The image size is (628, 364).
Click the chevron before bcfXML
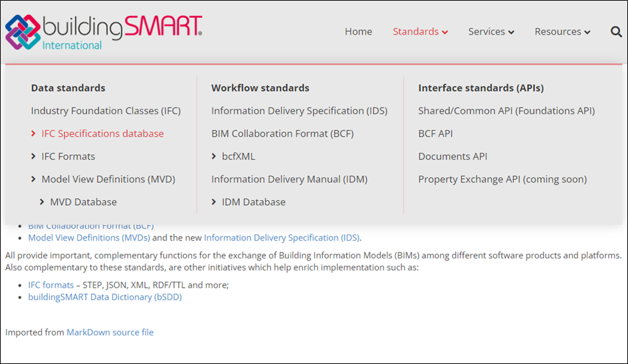[213, 156]
